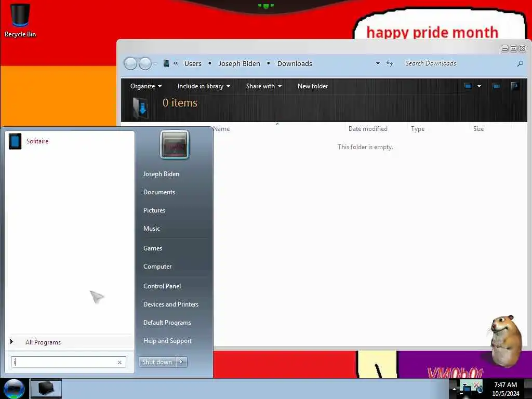This screenshot has width=532, height=399.
Task: Open the Organize menu
Action: (x=146, y=86)
